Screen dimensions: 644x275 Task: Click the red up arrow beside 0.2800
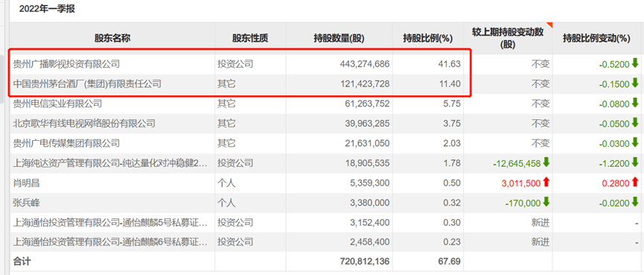pos(635,183)
